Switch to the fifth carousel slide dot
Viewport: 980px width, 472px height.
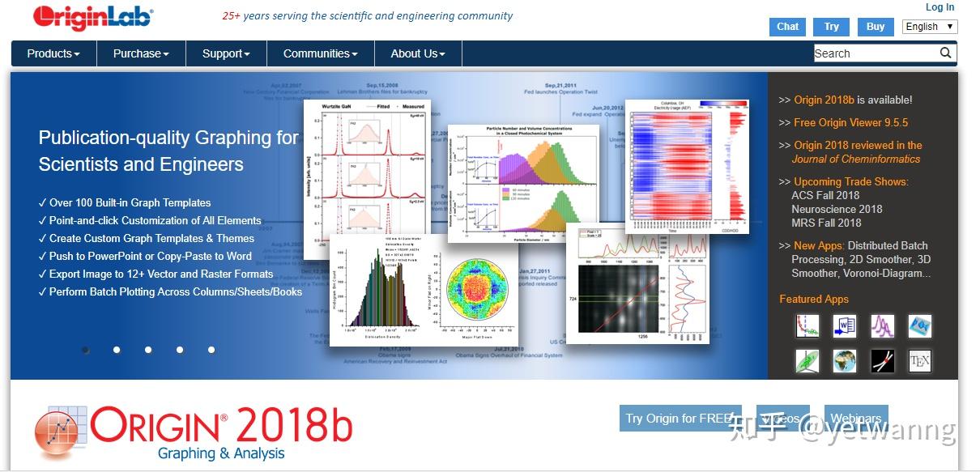tap(211, 350)
